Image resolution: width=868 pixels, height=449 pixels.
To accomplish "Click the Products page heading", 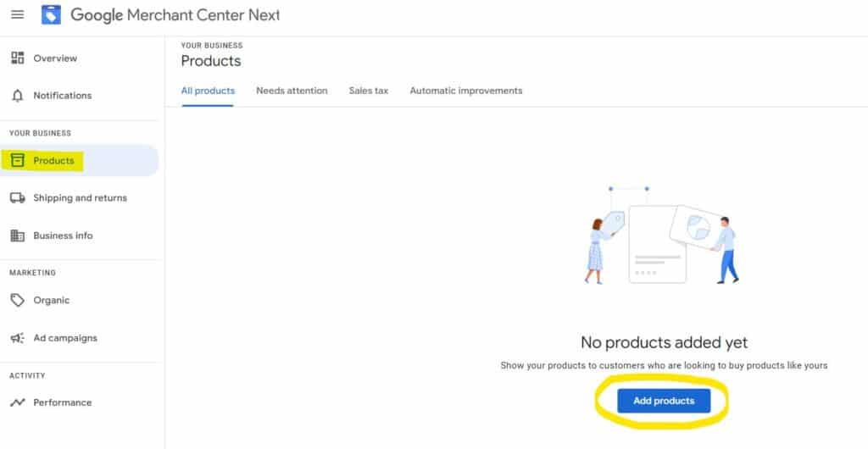I will [211, 61].
